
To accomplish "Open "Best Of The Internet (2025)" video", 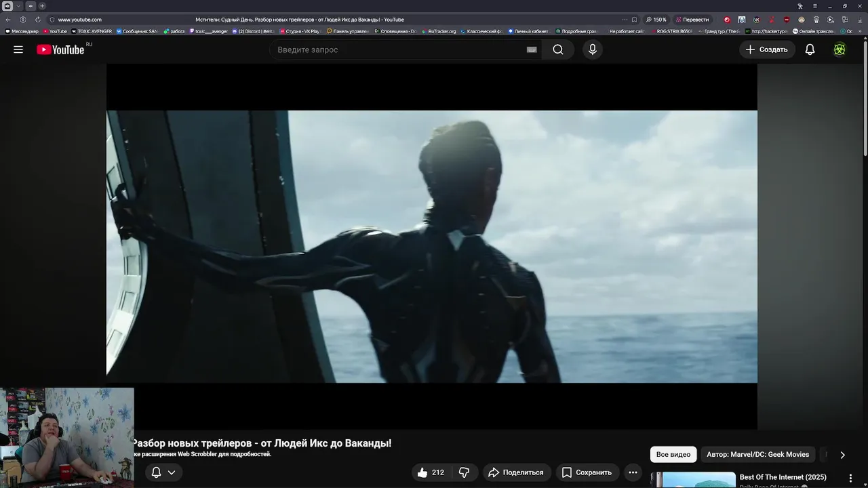I will (783, 477).
